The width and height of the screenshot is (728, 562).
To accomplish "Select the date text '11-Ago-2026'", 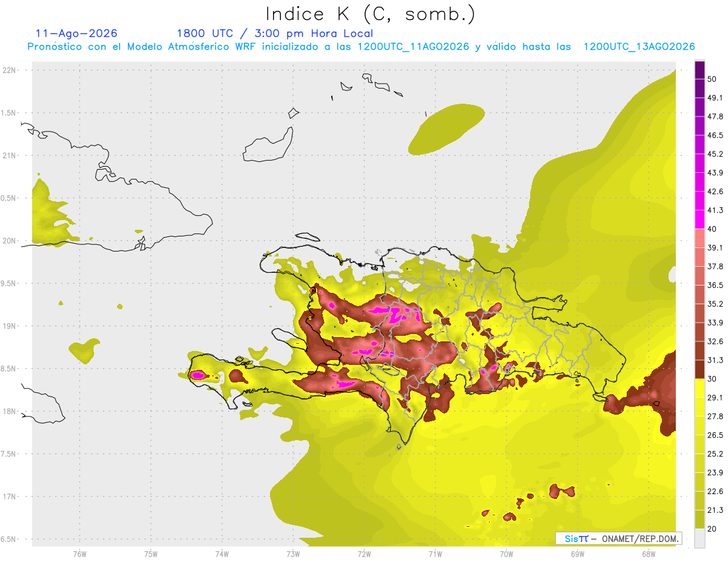I will tap(76, 33).
